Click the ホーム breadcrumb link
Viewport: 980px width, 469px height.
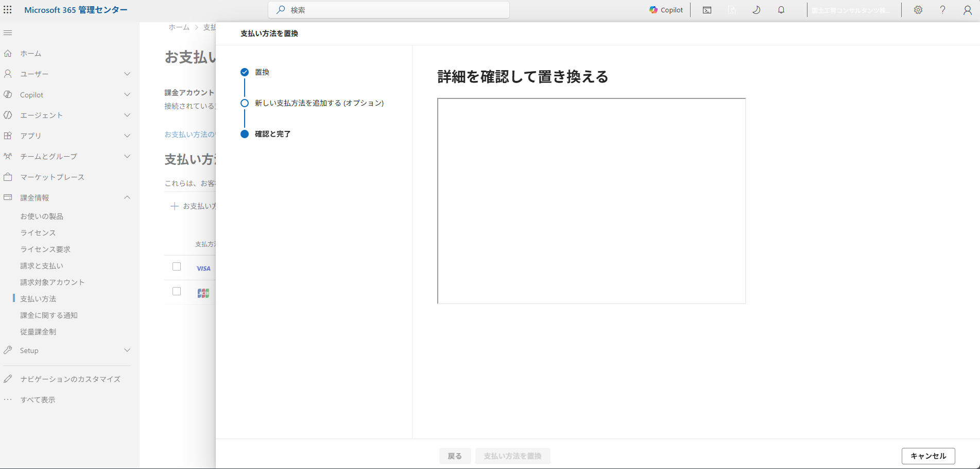click(x=179, y=27)
